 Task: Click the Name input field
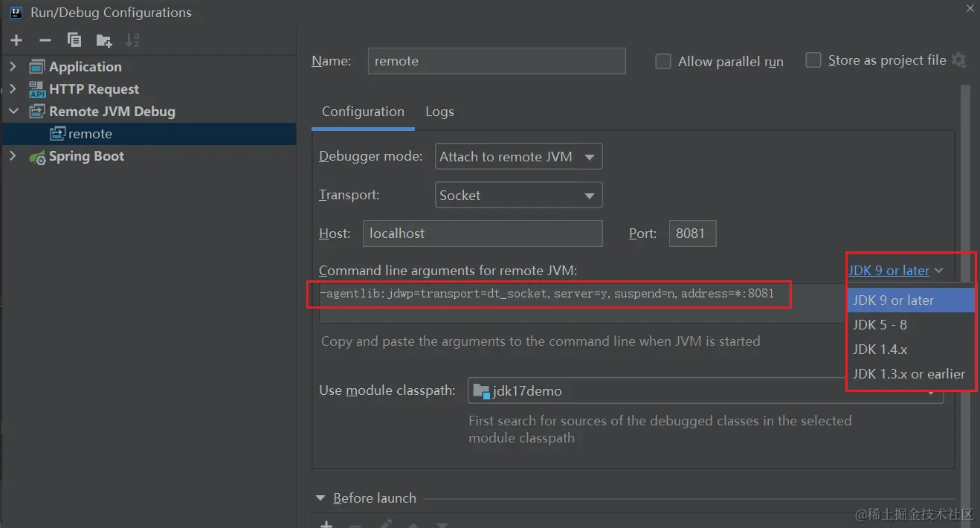pyautogui.click(x=497, y=61)
